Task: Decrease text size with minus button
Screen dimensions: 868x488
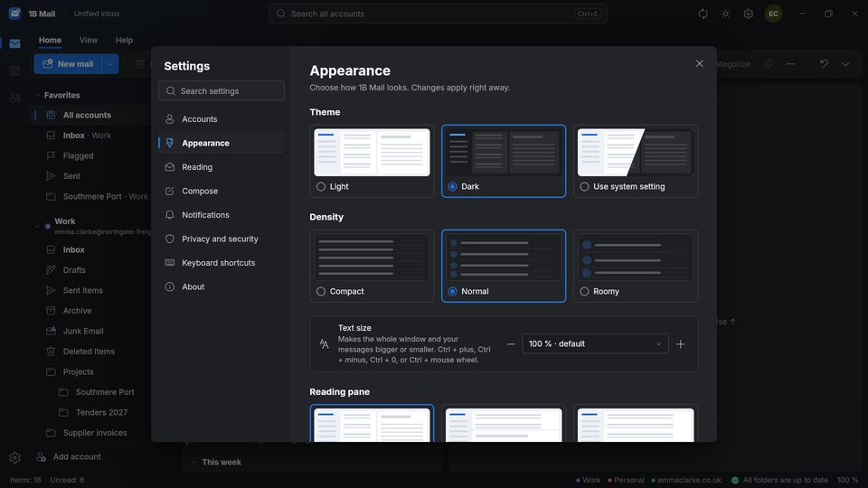Action: click(510, 344)
